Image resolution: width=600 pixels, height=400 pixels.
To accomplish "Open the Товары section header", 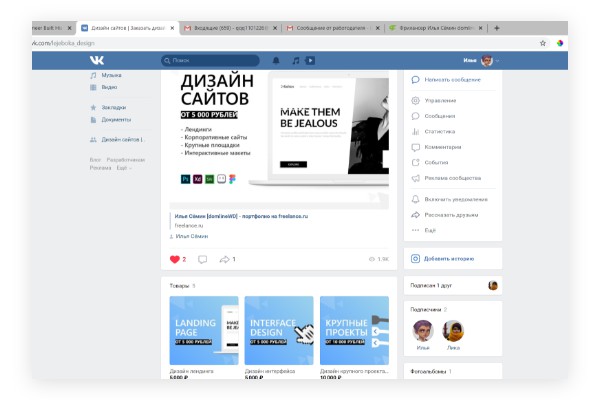I will click(182, 286).
